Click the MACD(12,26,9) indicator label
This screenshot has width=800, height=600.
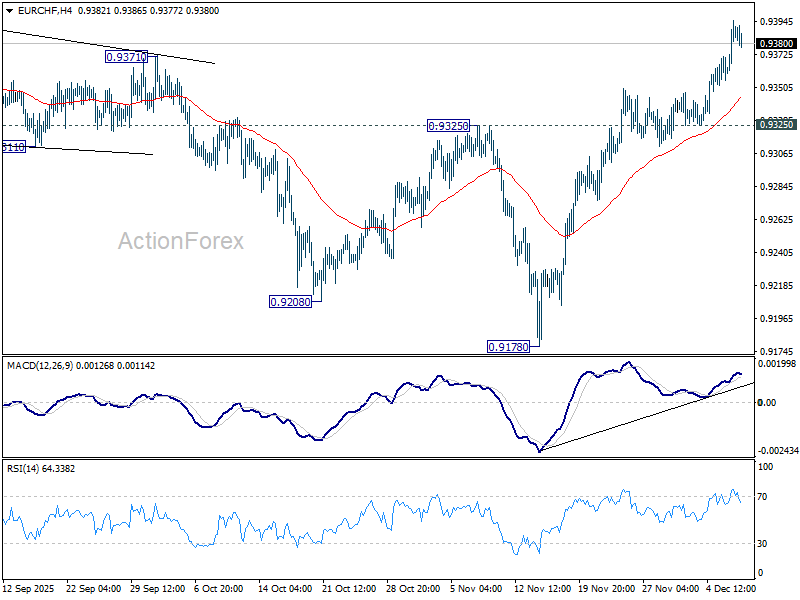point(40,366)
